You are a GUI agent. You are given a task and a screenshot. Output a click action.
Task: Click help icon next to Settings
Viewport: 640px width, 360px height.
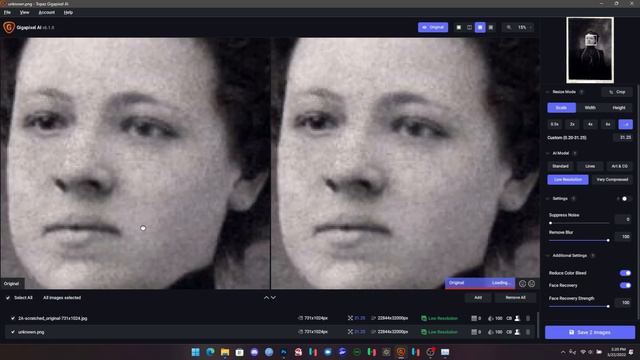(573, 198)
